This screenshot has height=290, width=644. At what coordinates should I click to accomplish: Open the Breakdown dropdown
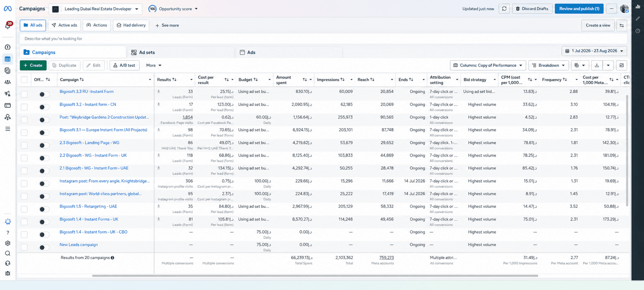pos(548,65)
